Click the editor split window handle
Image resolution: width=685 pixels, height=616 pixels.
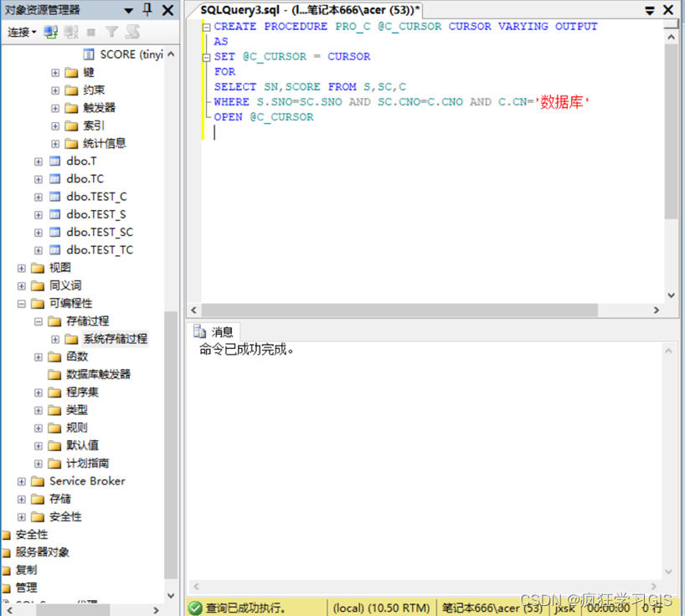click(x=671, y=24)
